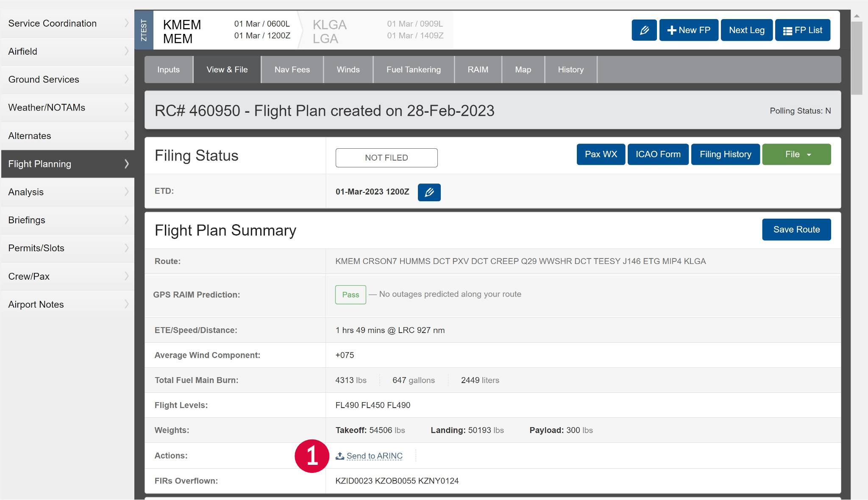Click the list icon on FP List
The image size is (868, 500).
[x=787, y=31]
